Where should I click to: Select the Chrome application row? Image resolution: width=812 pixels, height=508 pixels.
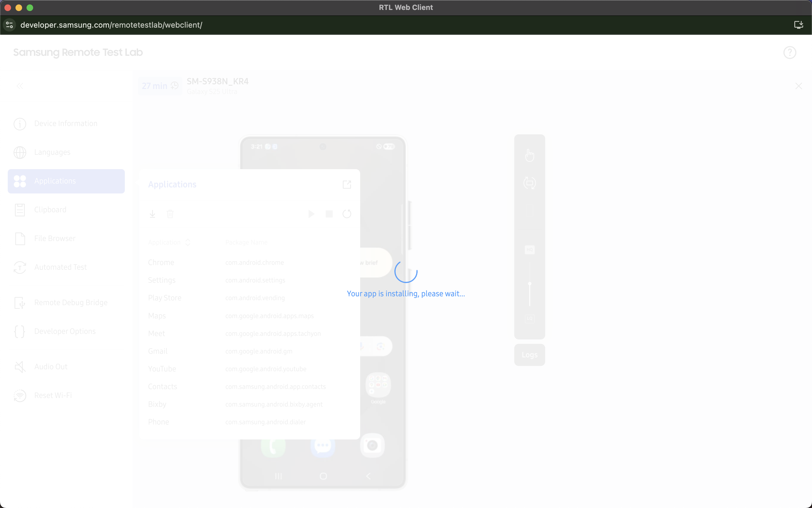tap(249, 262)
